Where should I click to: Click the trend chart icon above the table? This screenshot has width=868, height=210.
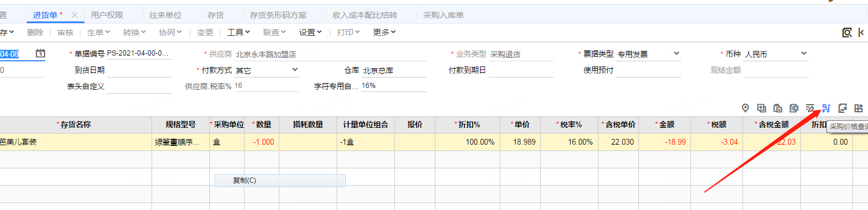pos(843,108)
